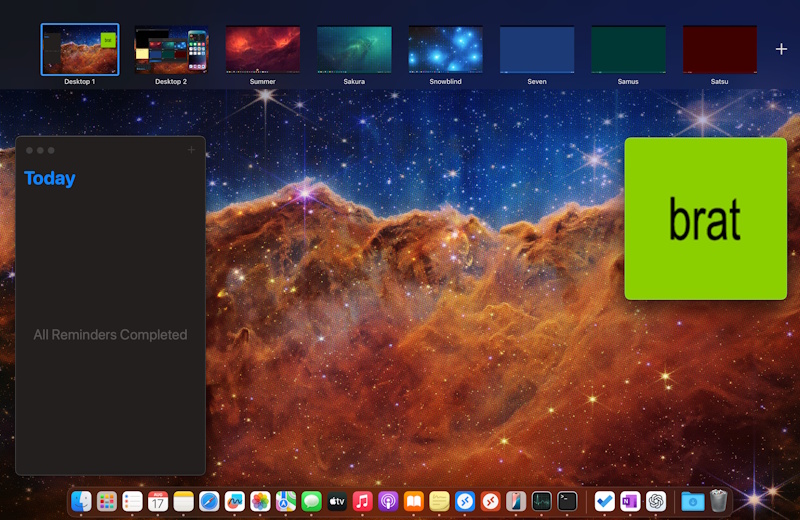This screenshot has width=800, height=520.
Task: Launch Reminders from the dock
Action: pyautogui.click(x=132, y=502)
